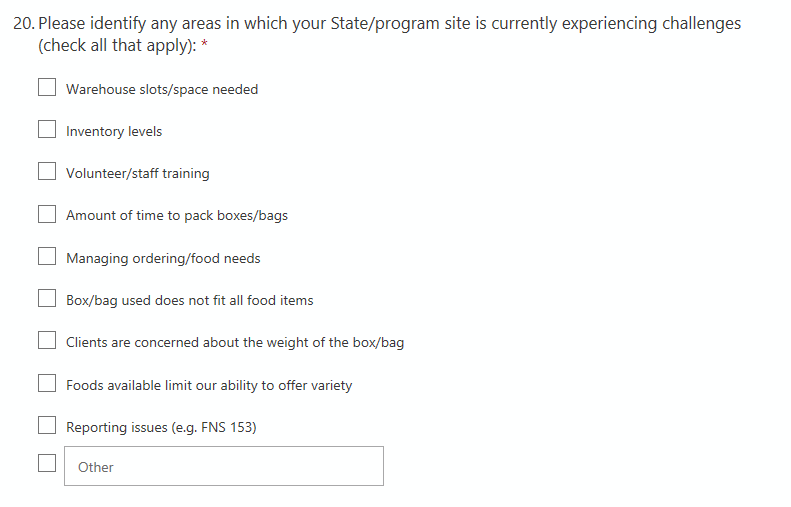The width and height of the screenshot is (791, 507).
Task: Click the "Warehouse slots/space needed" label text
Action: [x=162, y=89]
